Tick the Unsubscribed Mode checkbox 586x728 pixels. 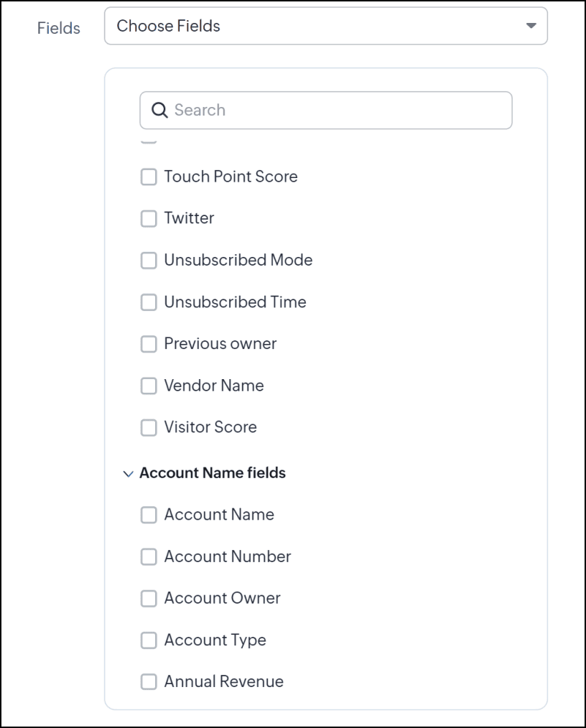coord(149,260)
